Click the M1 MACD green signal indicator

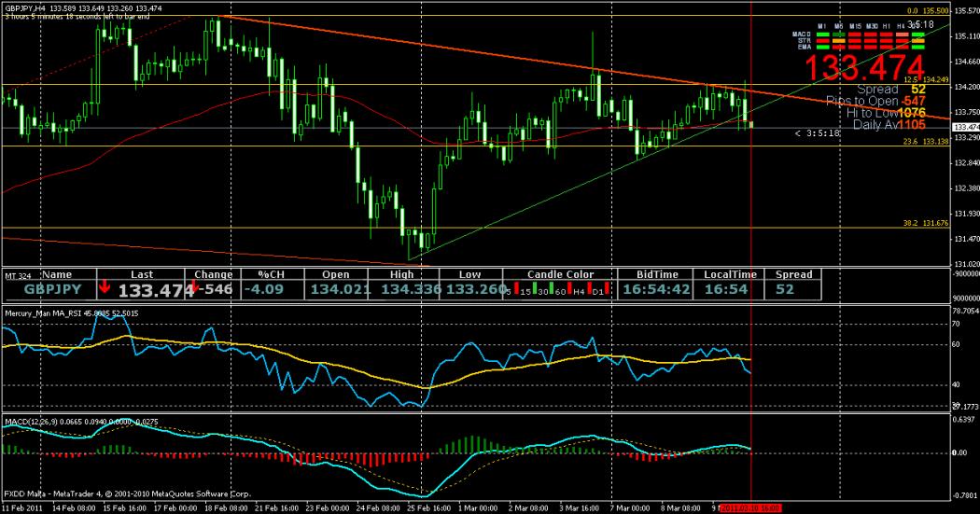(x=823, y=33)
